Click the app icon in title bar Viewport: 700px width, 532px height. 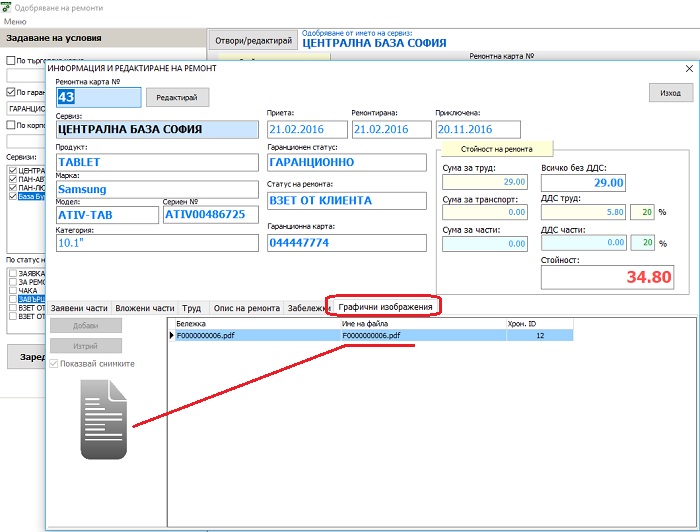[x=6, y=8]
